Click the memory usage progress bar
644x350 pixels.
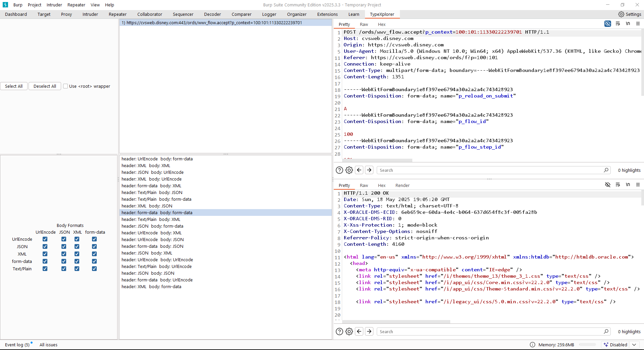coord(587,345)
